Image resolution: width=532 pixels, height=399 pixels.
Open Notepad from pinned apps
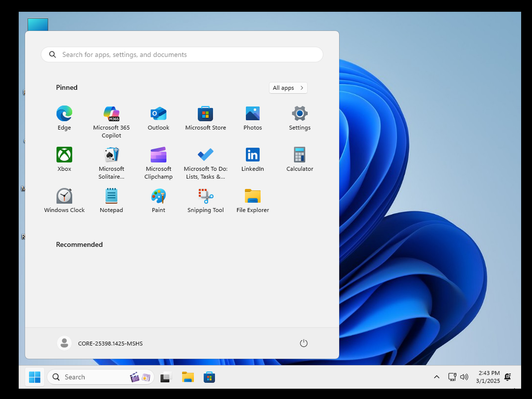(111, 200)
